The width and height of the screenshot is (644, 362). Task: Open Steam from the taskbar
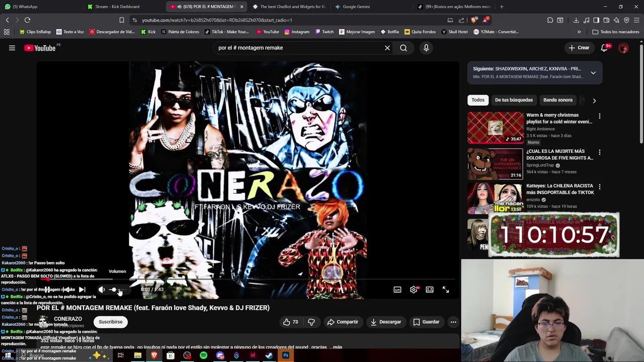(269, 355)
